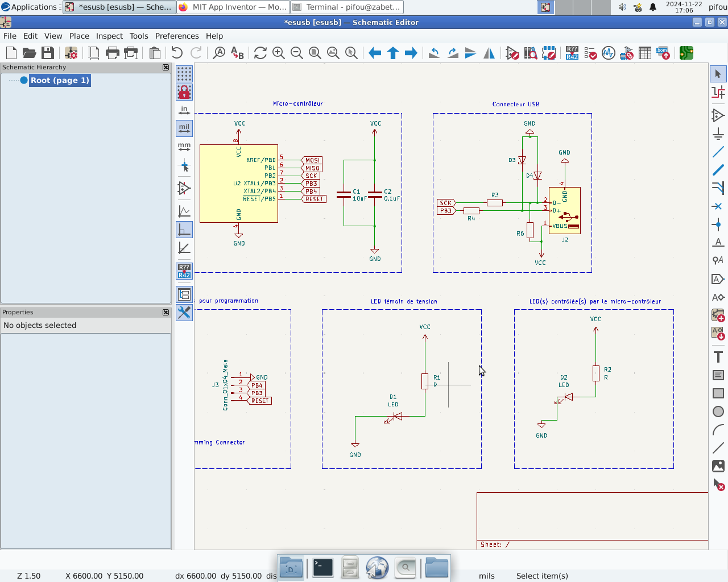Open the Footprint Editor icon

(x=549, y=53)
